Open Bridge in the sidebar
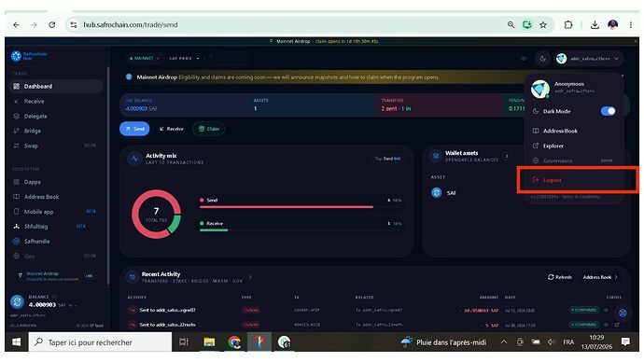The image size is (644, 362). click(55, 131)
